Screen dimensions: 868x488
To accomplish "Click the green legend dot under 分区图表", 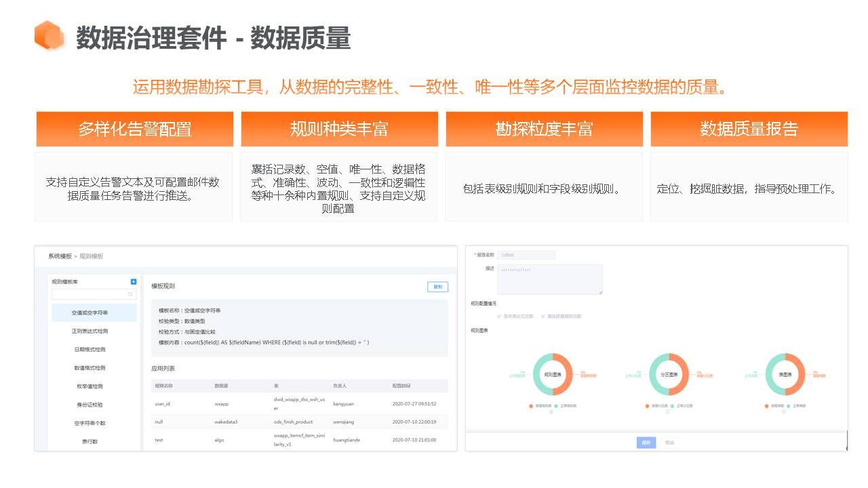I will [x=673, y=406].
